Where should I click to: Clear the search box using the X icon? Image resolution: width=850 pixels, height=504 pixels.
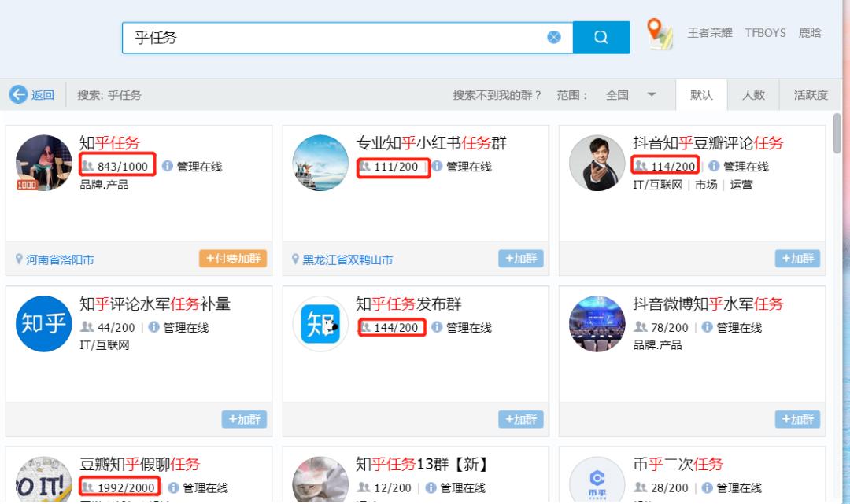tap(554, 36)
